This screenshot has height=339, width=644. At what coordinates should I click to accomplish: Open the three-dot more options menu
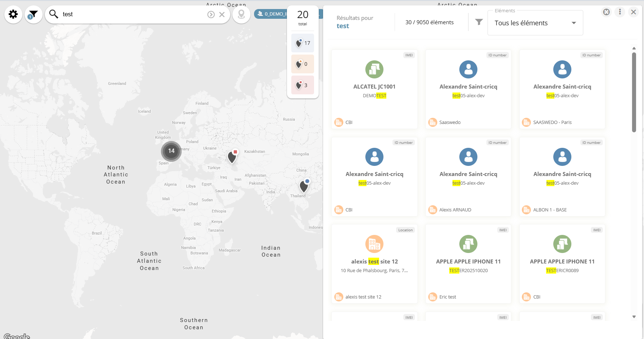[620, 12]
